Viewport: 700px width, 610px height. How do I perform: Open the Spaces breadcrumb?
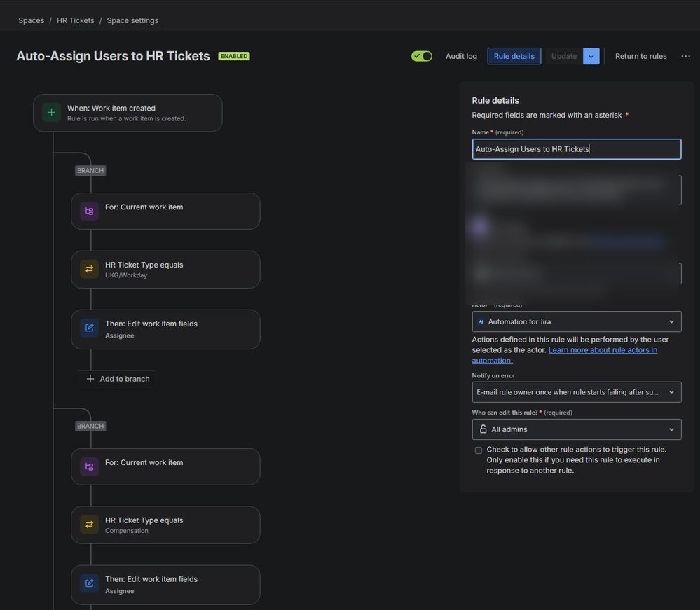pyautogui.click(x=32, y=20)
